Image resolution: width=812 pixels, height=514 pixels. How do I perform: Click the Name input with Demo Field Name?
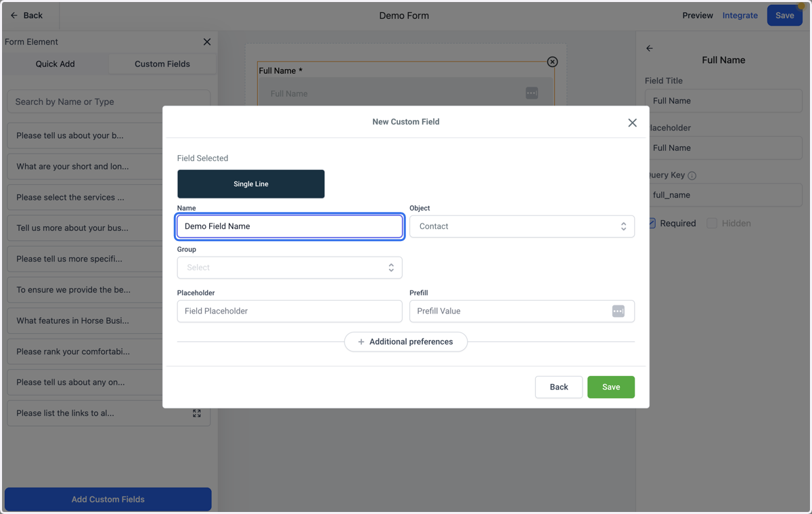(x=290, y=226)
